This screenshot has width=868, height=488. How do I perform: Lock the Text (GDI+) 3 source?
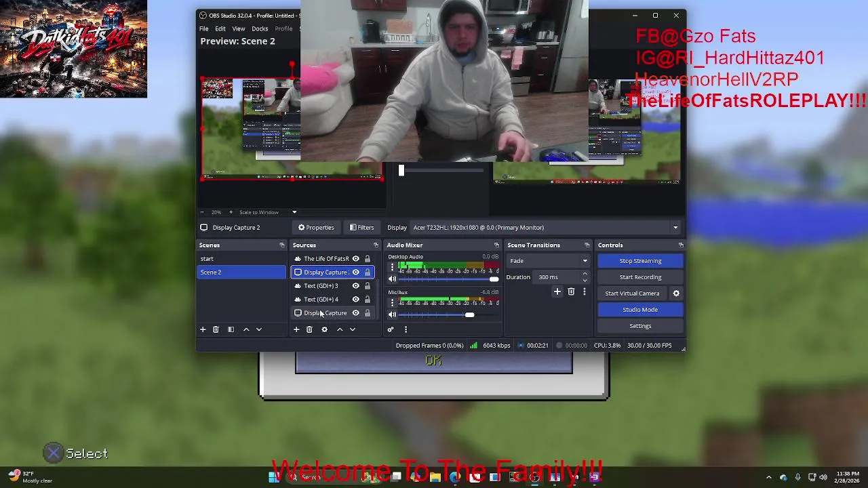(x=368, y=286)
